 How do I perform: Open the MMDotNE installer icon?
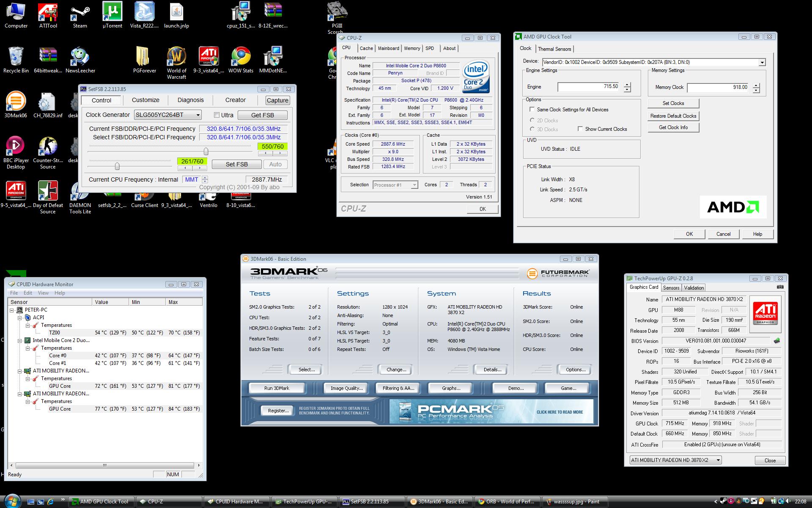[x=273, y=60]
